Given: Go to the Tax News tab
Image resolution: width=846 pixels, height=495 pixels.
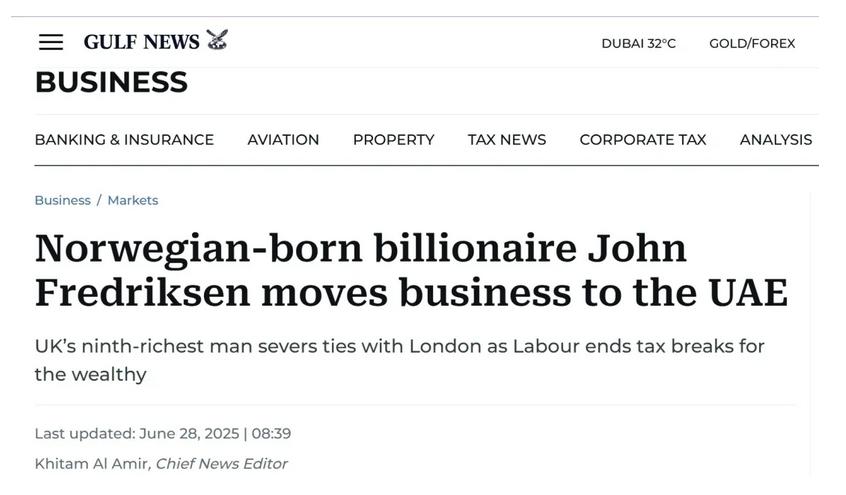Looking at the screenshot, I should 507,140.
